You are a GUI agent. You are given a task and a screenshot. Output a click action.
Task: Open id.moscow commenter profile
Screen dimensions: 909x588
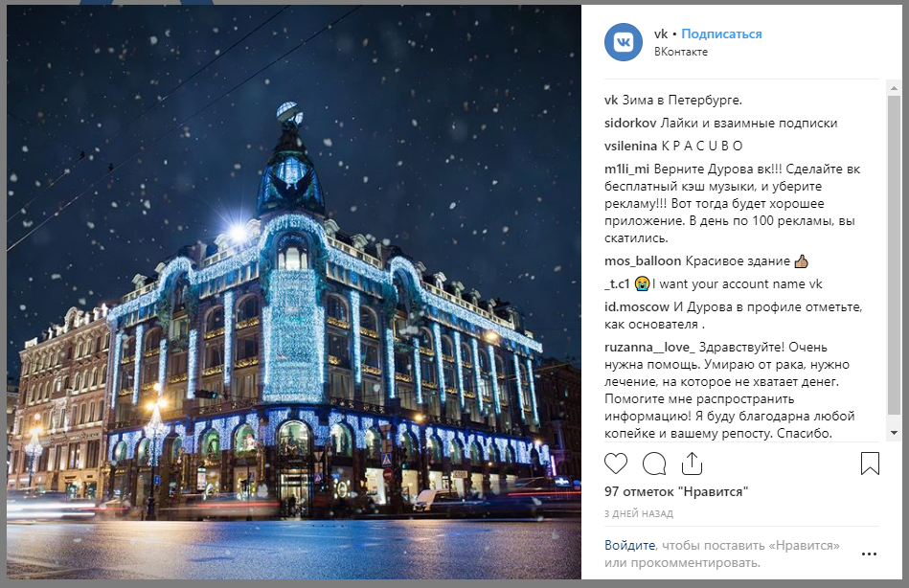click(637, 306)
